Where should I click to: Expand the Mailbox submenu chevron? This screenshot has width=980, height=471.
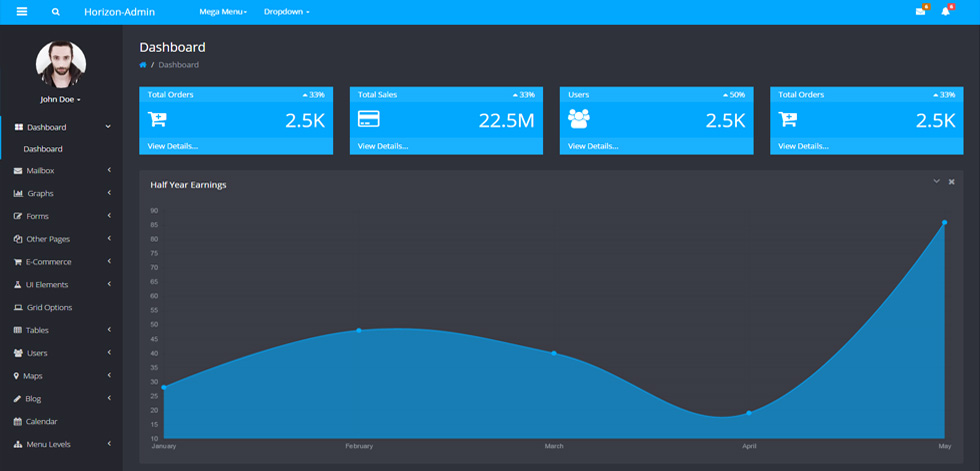(109, 170)
